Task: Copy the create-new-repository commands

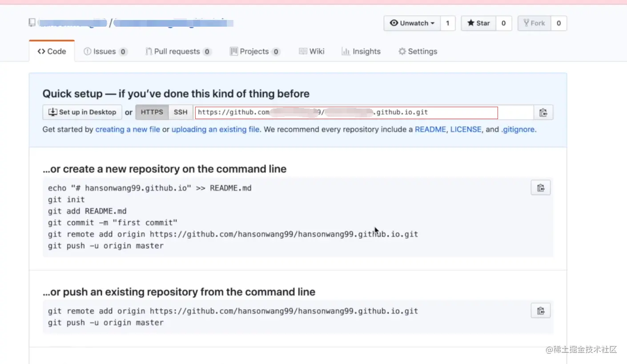Action: 541,188
